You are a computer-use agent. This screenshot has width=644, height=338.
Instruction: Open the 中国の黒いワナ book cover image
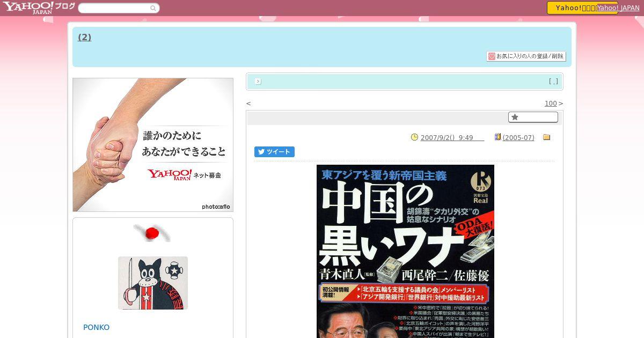[405, 251]
